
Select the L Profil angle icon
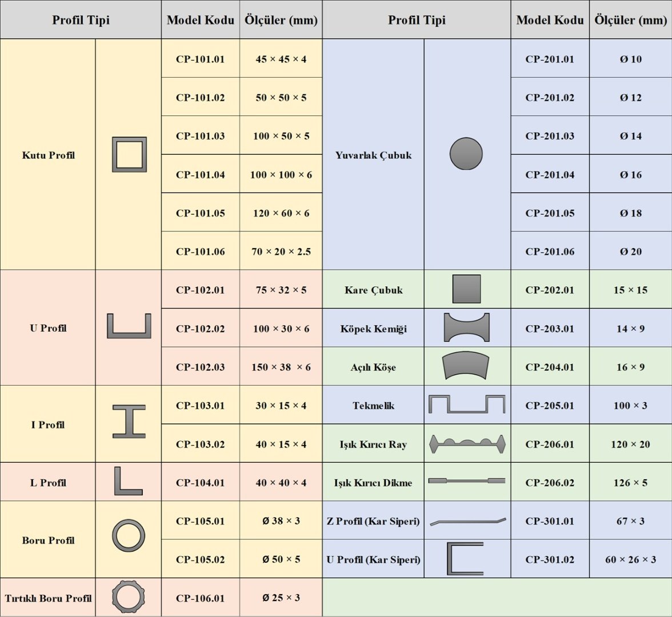point(127,481)
